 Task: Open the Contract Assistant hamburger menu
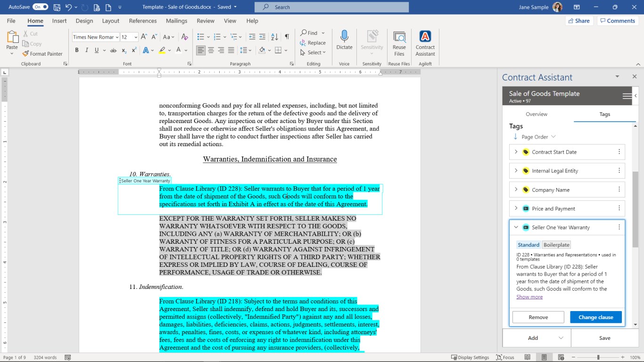(x=627, y=96)
